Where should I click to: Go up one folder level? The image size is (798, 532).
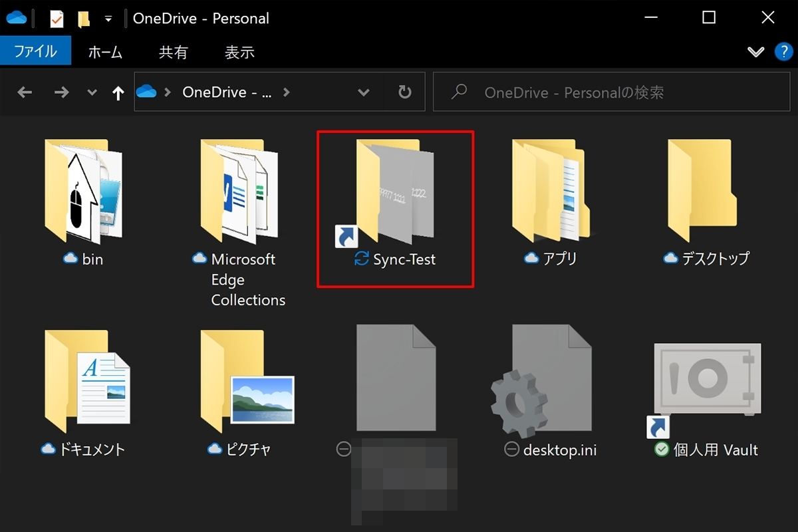[118, 93]
